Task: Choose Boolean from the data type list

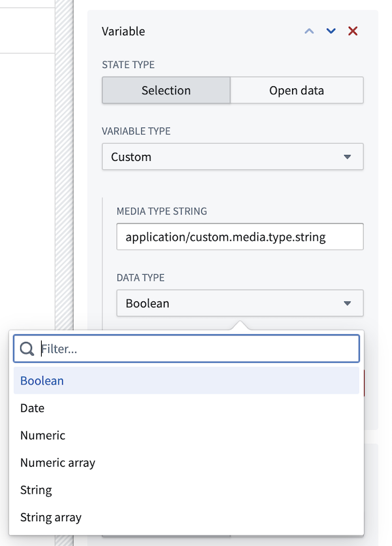Action: 186,381
